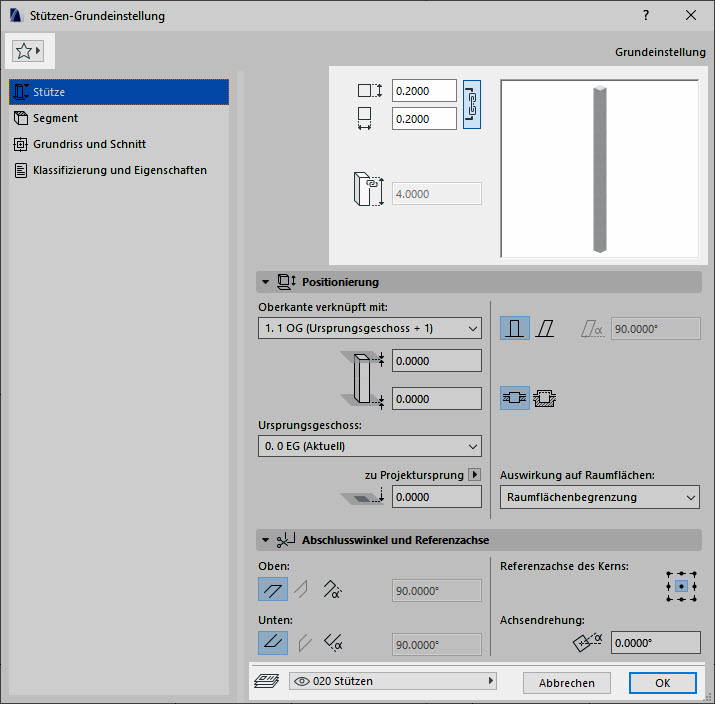Click the Grundriss und Schnitt icon
Image resolution: width=715 pixels, height=704 pixels.
[20, 144]
